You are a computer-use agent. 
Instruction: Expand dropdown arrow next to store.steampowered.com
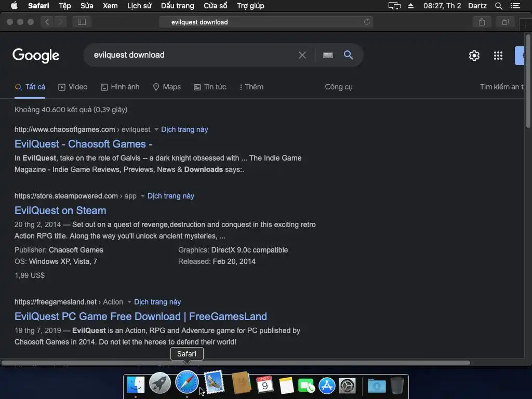point(142,196)
